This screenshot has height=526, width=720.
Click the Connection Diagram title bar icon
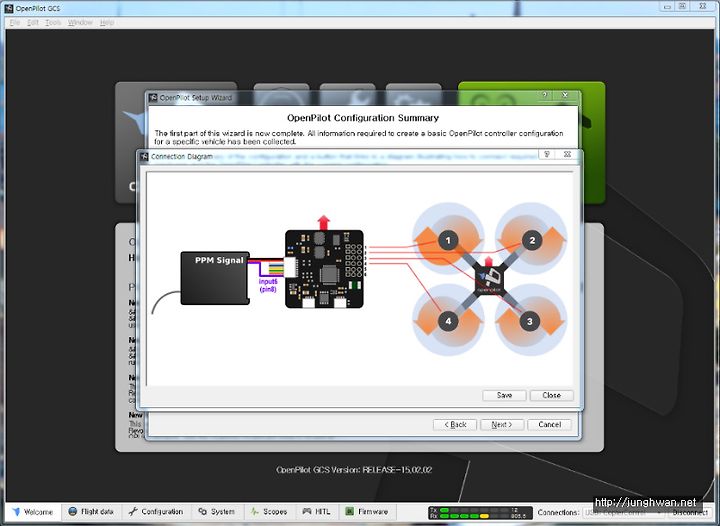pos(144,156)
